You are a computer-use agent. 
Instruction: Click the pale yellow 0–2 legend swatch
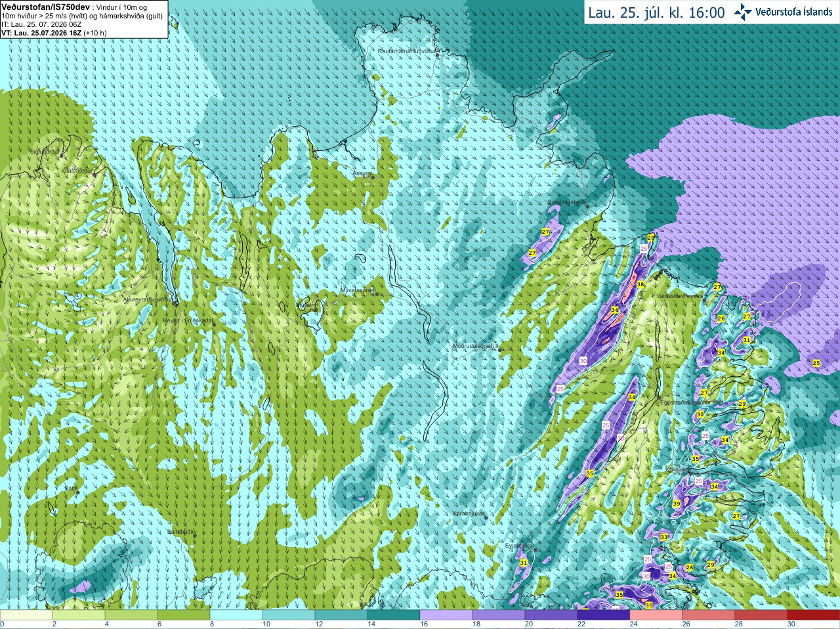click(26, 615)
